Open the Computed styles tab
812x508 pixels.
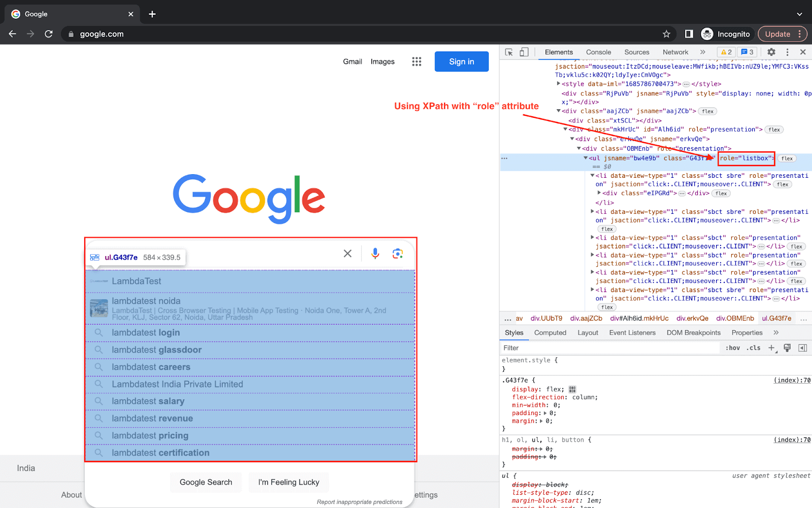[x=550, y=333]
